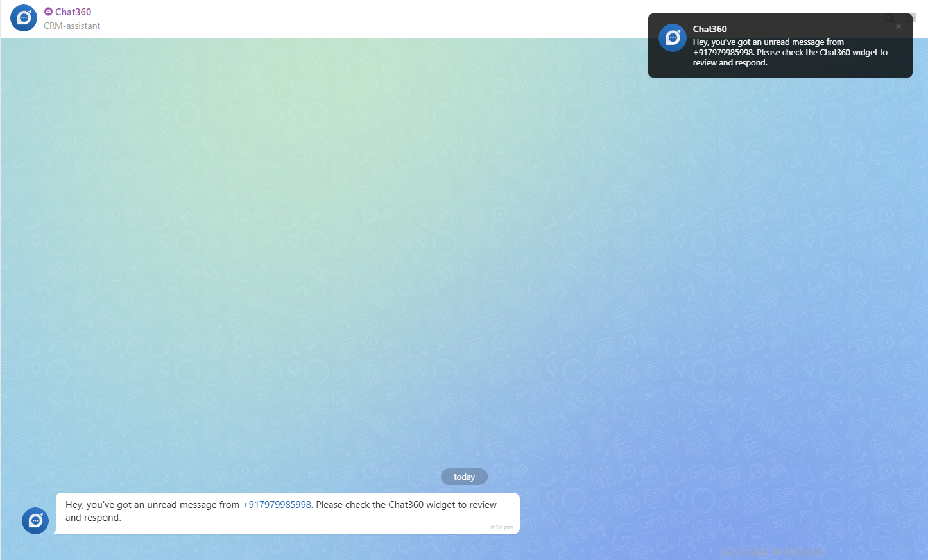Image resolution: width=928 pixels, height=560 pixels.
Task: Click the blank space in the header bar
Action: pyautogui.click(x=385, y=19)
